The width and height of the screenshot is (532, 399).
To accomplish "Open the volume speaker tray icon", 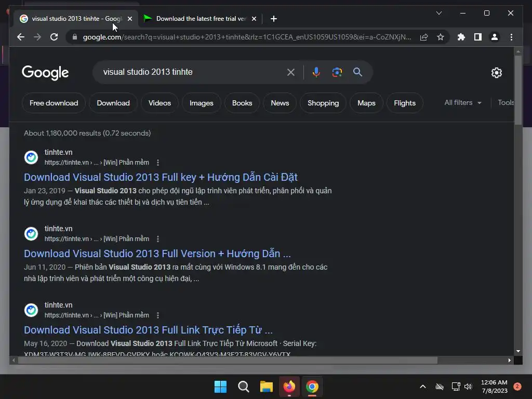I will coord(468,387).
